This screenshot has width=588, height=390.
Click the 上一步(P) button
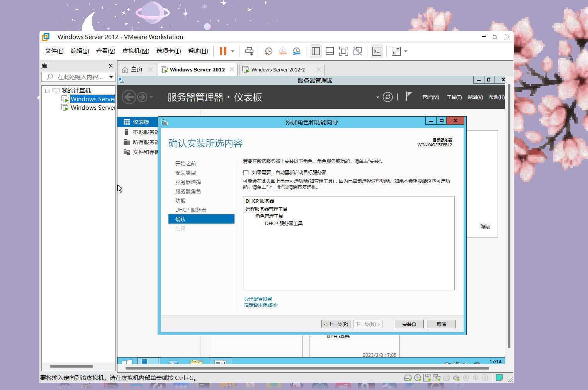(336, 324)
